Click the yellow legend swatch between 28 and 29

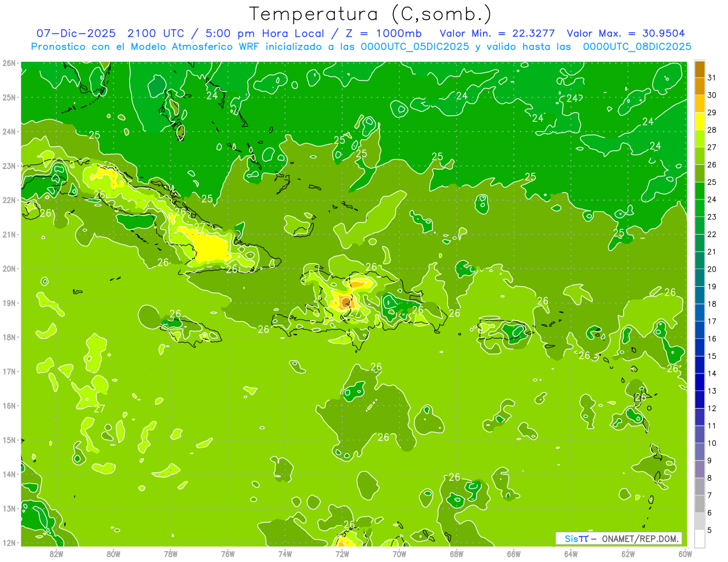(x=699, y=121)
